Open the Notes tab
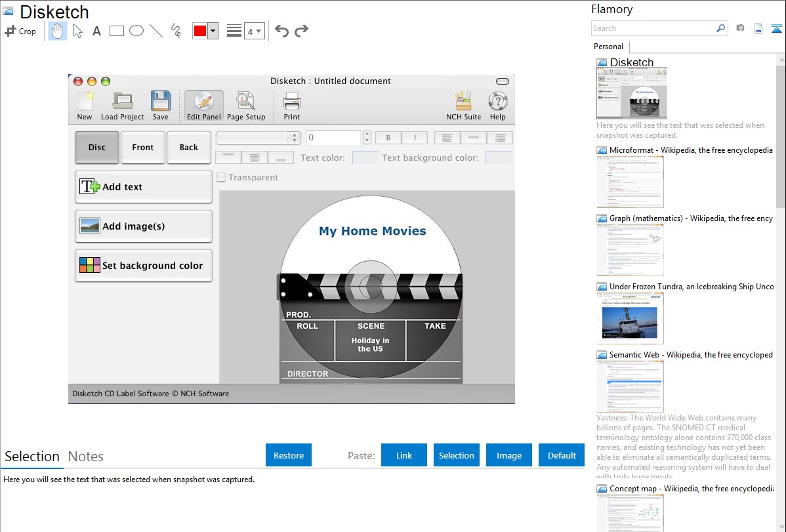Viewport: 786px width, 532px height. [86, 457]
